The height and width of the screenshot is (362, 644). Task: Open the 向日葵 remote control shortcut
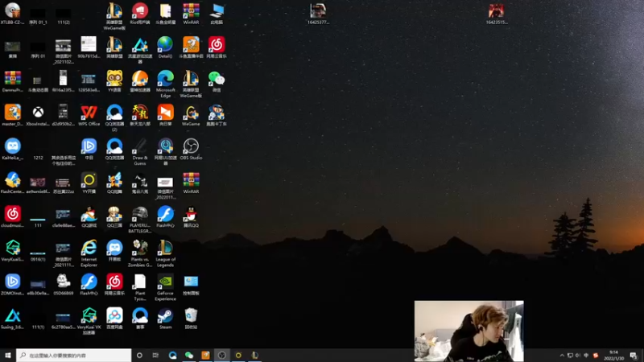pos(166,115)
